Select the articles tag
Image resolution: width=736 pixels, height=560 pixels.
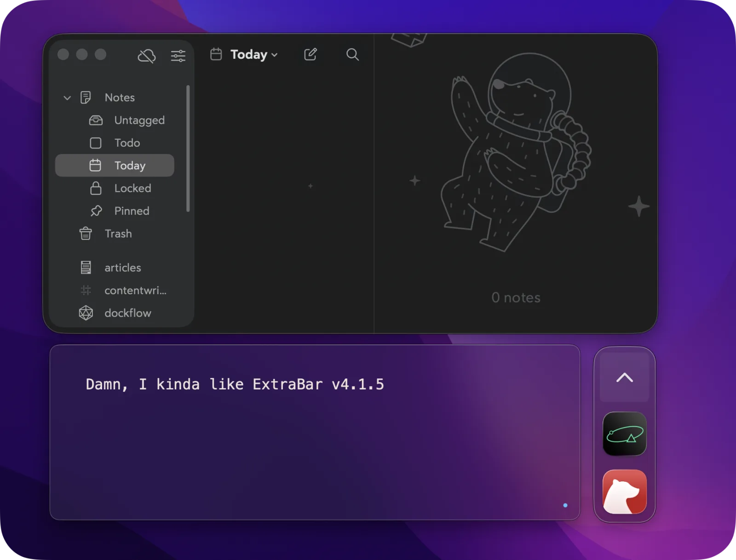(115, 268)
